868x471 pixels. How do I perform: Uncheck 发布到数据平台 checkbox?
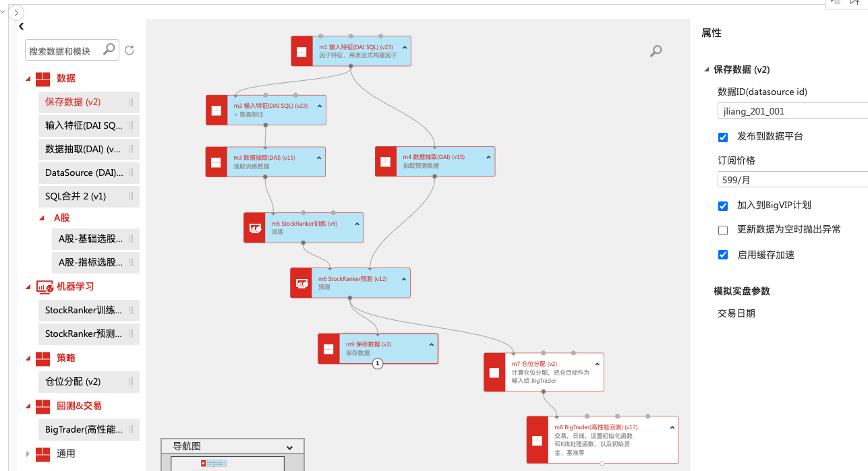pos(723,137)
